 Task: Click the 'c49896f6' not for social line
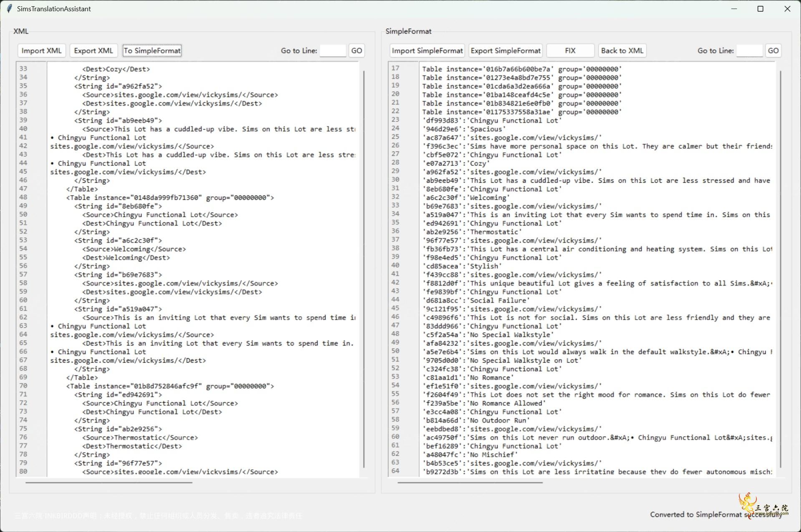coord(596,318)
